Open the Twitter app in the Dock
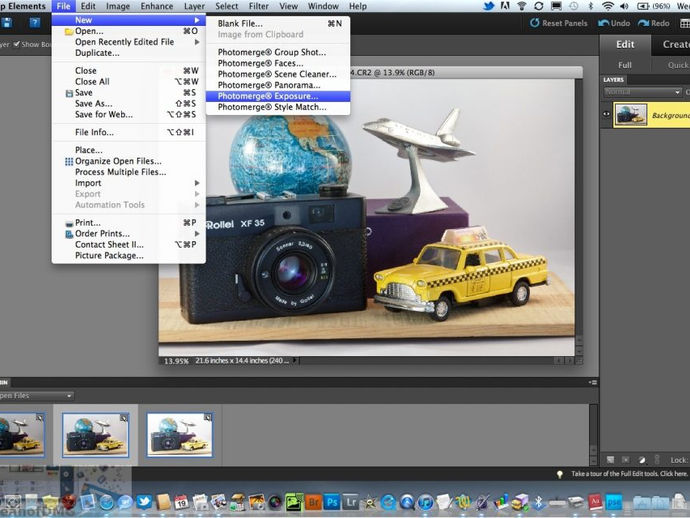Viewport: 690px width, 518px height. point(144,502)
